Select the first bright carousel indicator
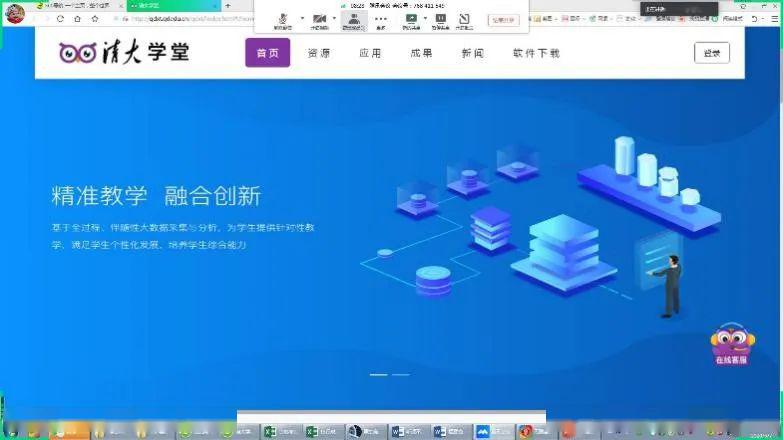 [379, 374]
